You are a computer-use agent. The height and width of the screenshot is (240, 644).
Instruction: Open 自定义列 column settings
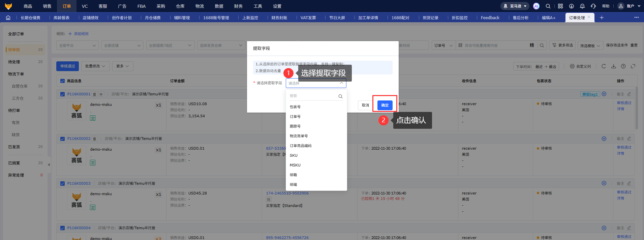tap(580, 66)
